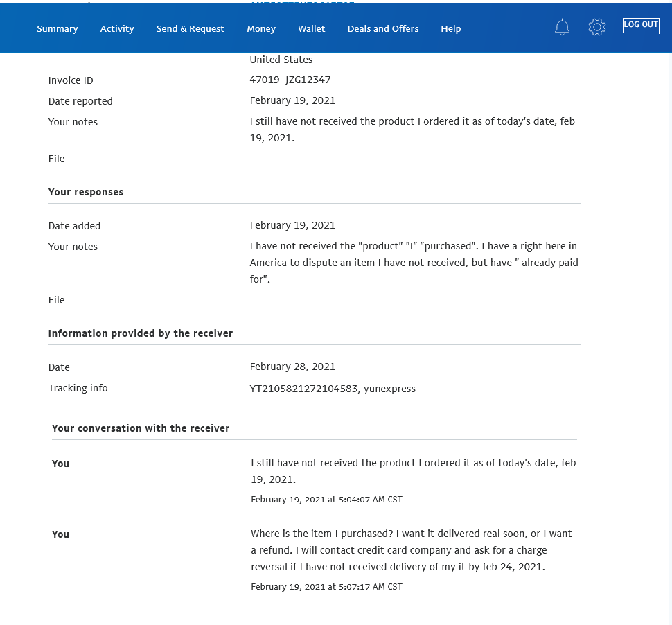The height and width of the screenshot is (625, 672).
Task: Open Deals and Offers
Action: click(382, 29)
